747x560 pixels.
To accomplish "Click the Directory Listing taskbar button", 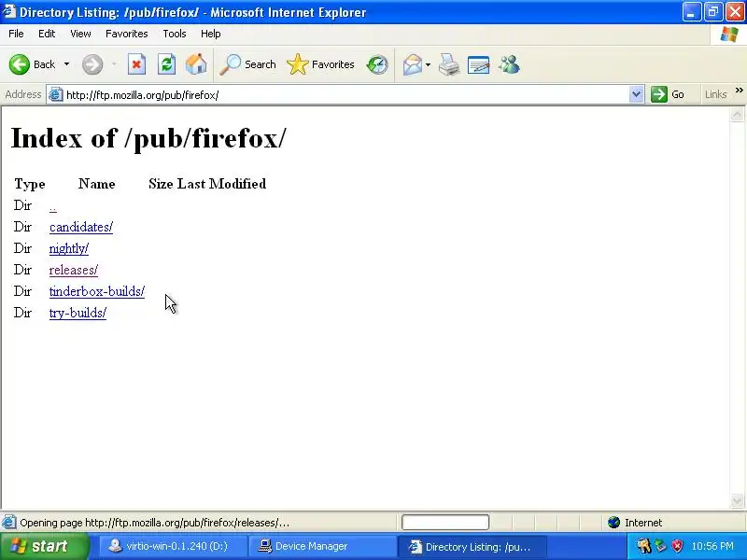I will (472, 546).
